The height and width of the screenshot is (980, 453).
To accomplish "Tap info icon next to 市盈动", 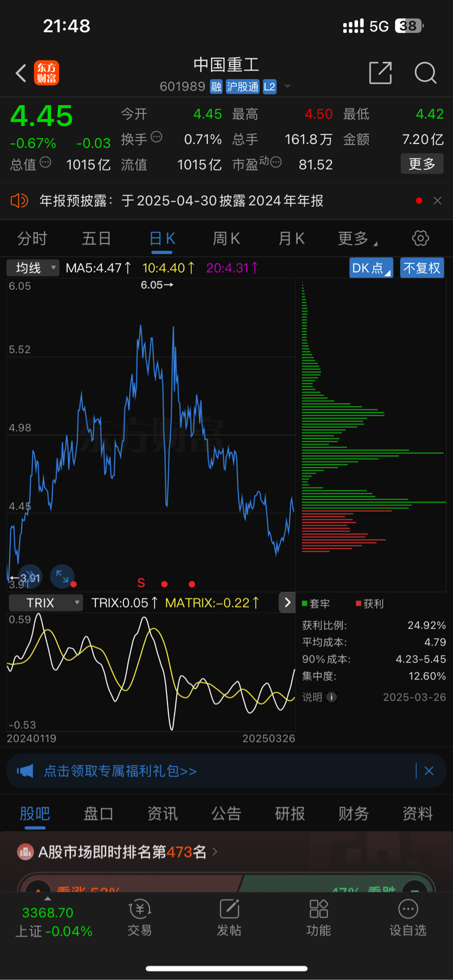I will pyautogui.click(x=275, y=162).
